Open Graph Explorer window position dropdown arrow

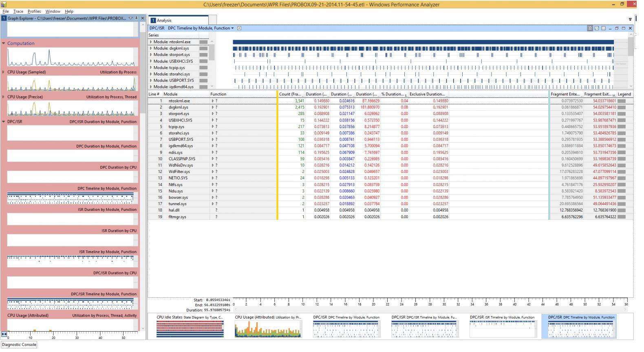(x=130, y=18)
